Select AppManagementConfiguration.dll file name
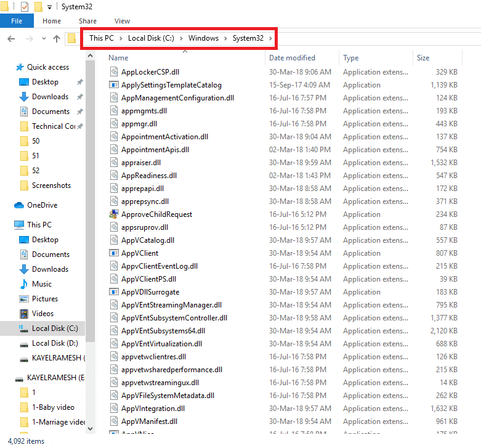The height and width of the screenshot is (448, 481). 177,98
